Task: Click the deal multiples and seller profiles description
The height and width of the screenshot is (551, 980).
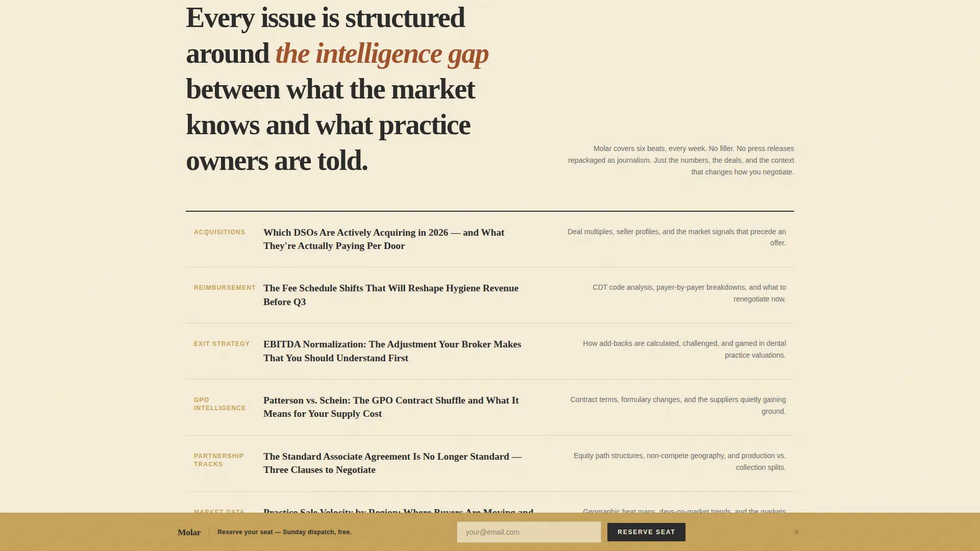Action: 677,237
